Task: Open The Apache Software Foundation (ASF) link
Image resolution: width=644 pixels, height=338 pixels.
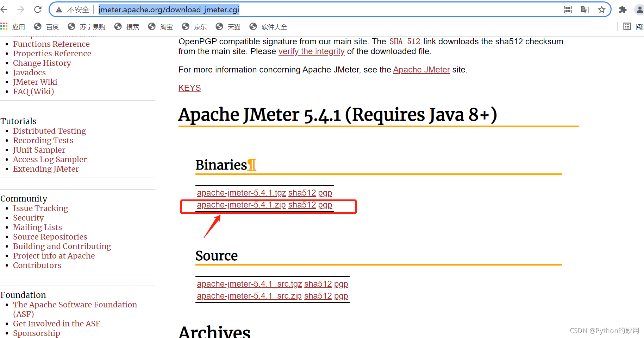Action: (x=75, y=309)
